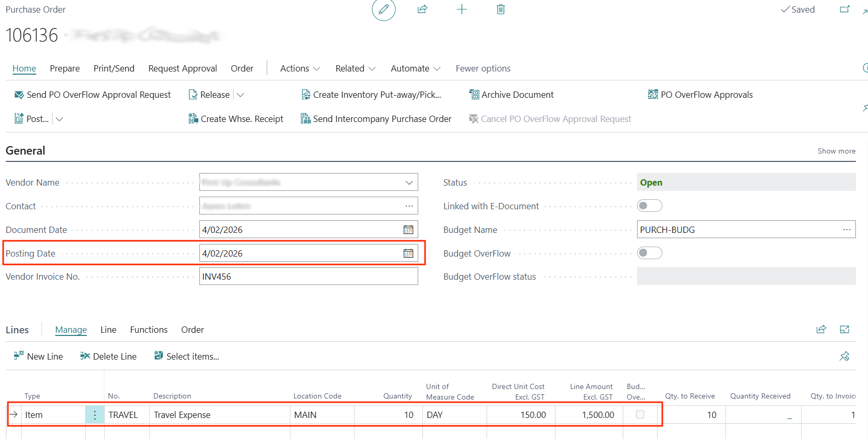Open the Actions menu dropdown
The width and height of the screenshot is (868, 439).
(300, 68)
